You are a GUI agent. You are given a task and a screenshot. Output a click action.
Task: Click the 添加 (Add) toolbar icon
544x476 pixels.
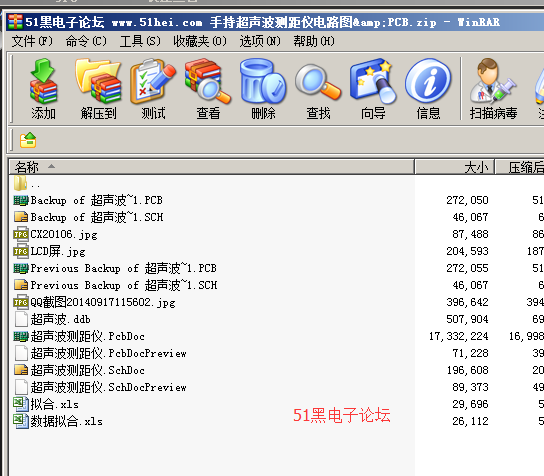(43, 89)
